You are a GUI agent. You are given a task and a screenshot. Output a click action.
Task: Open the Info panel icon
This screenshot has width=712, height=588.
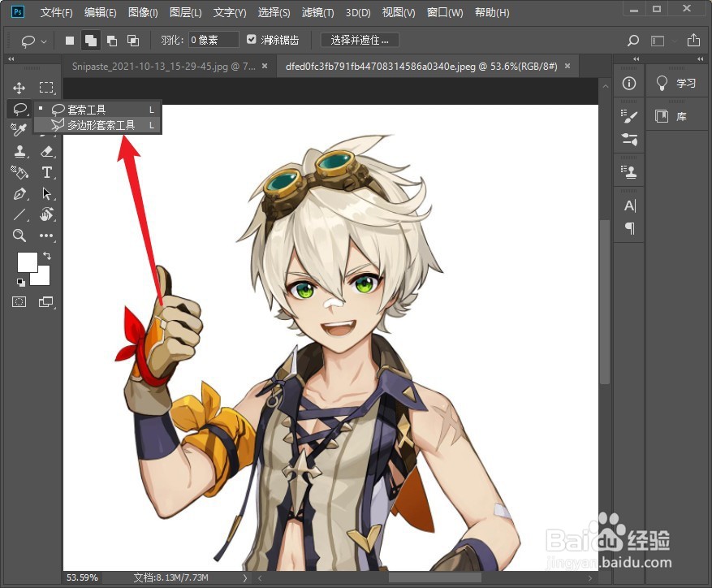pyautogui.click(x=629, y=83)
